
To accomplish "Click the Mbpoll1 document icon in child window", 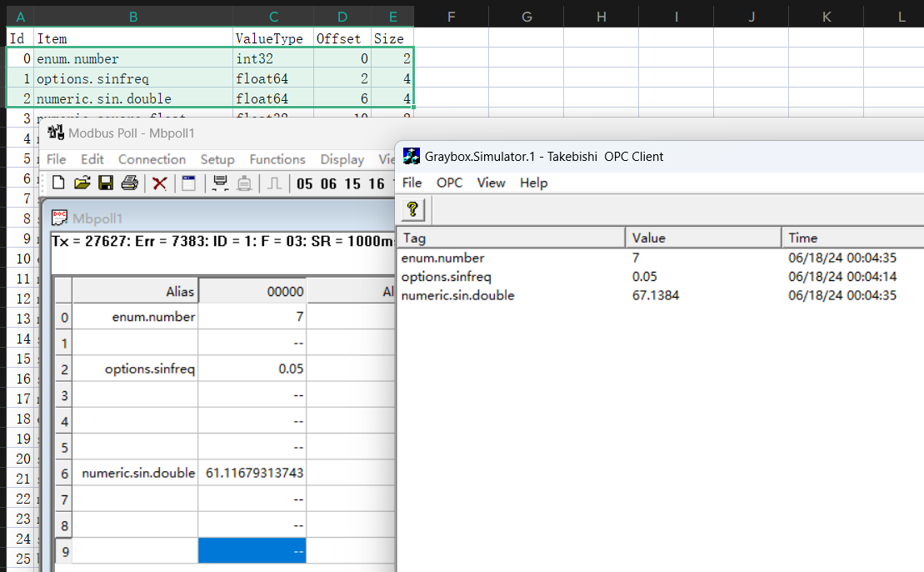I will click(59, 218).
